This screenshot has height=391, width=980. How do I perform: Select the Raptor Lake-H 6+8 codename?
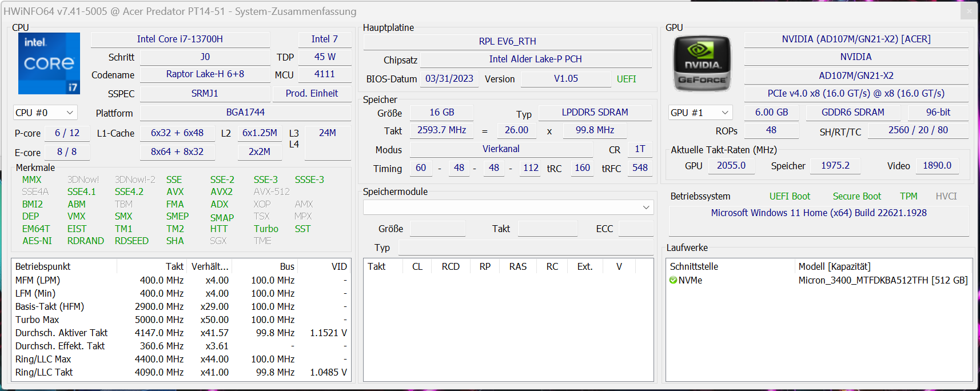coord(205,74)
